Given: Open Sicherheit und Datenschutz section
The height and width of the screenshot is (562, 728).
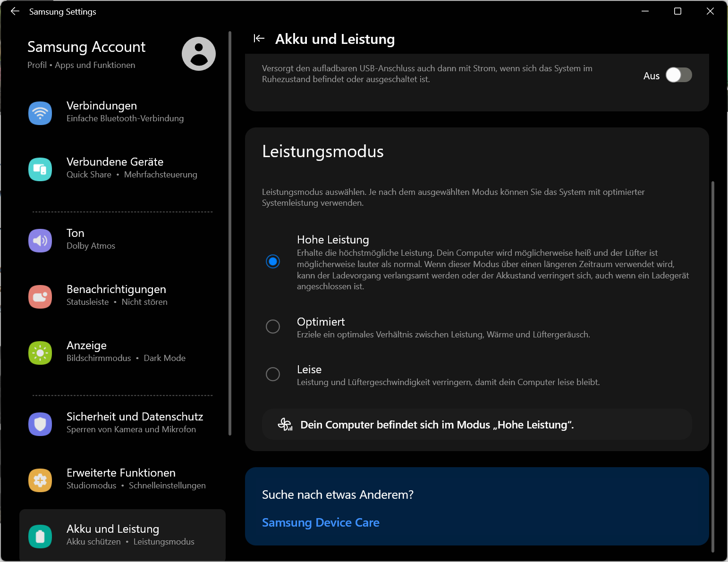Looking at the screenshot, I should [x=122, y=424].
